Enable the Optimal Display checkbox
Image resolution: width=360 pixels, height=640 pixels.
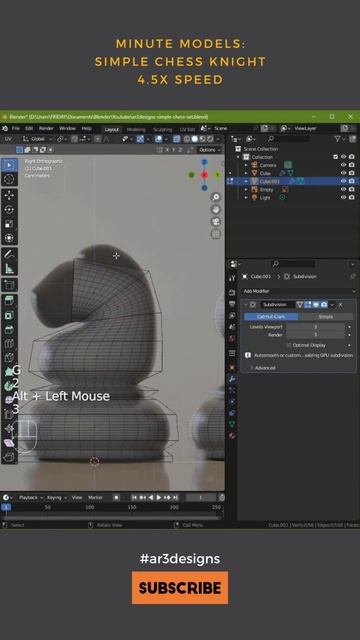(x=289, y=345)
